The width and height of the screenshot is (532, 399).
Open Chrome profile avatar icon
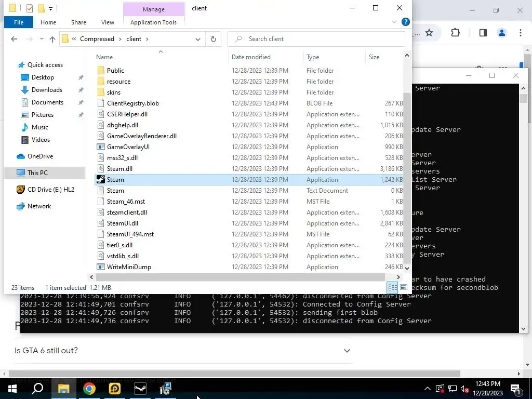coord(502,33)
